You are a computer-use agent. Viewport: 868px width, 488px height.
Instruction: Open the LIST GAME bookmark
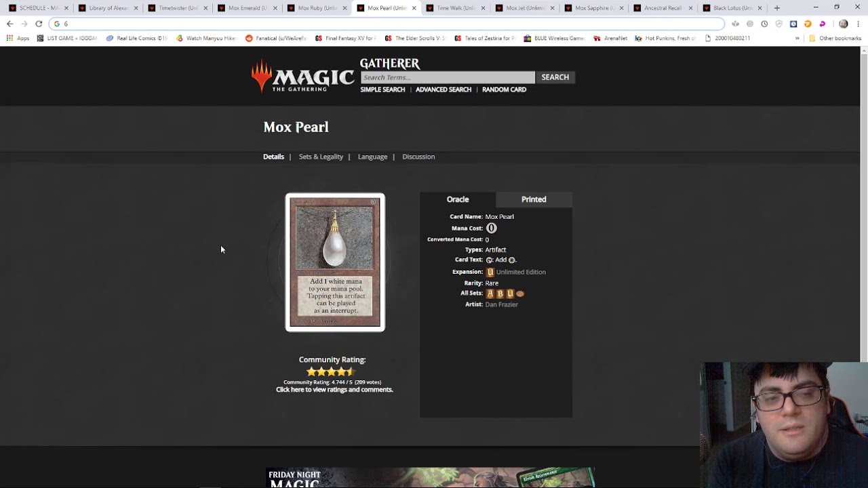[67, 38]
